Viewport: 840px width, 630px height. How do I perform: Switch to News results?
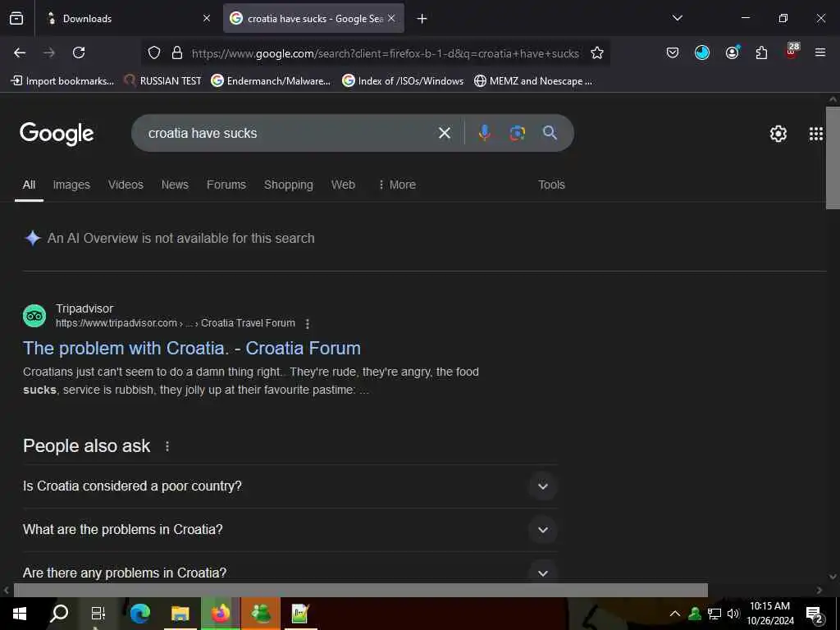click(x=175, y=185)
